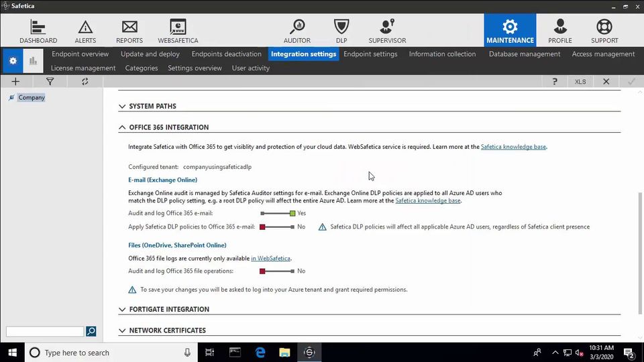
Task: Open the Settings overview tab
Action: click(x=195, y=68)
